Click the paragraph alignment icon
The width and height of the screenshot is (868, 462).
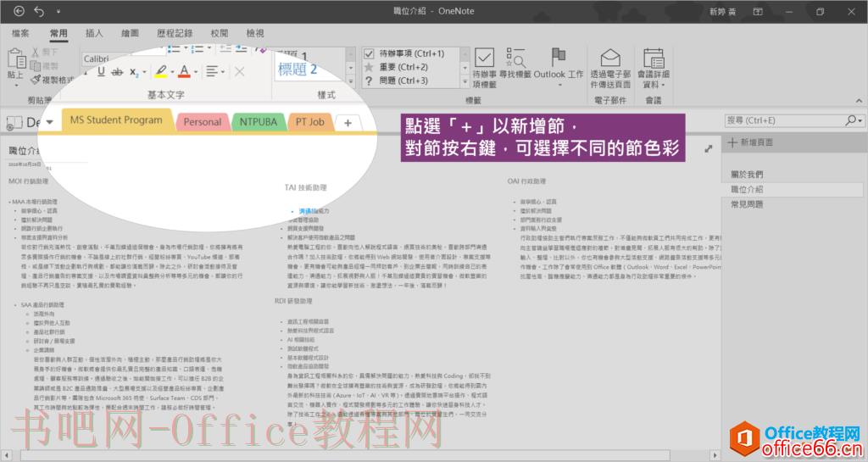click(211, 71)
